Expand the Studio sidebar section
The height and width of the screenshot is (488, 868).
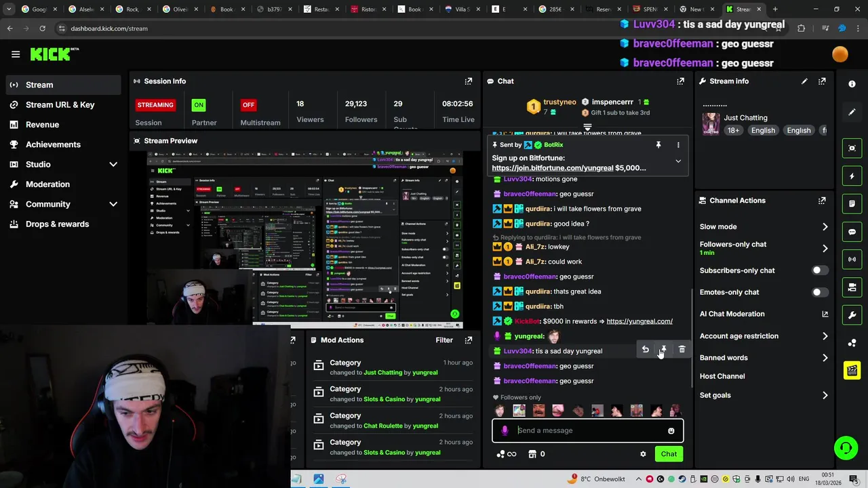point(113,165)
